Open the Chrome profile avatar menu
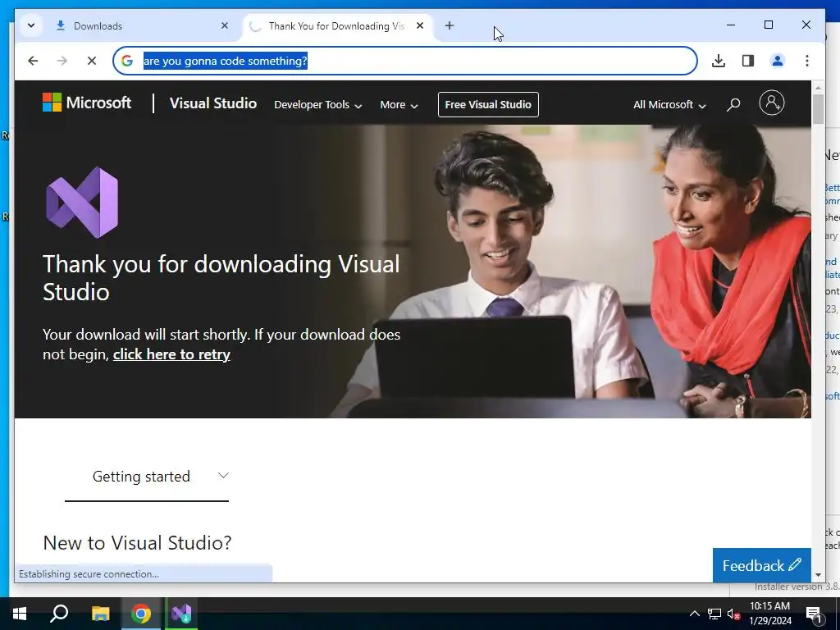 point(778,61)
